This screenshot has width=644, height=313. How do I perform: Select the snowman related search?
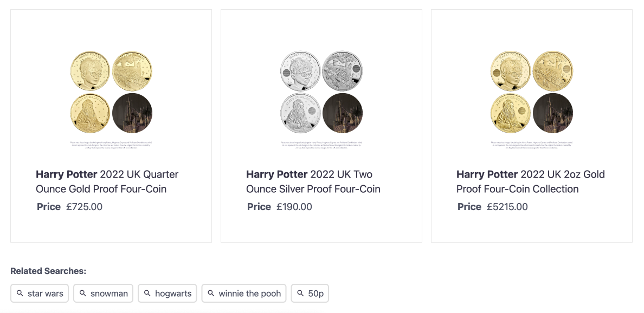[x=109, y=294]
